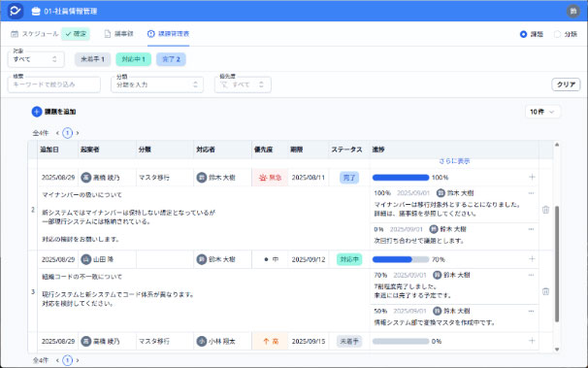Click the 課題を追加 plus button
The width and height of the screenshot is (588, 368).
[x=37, y=112]
